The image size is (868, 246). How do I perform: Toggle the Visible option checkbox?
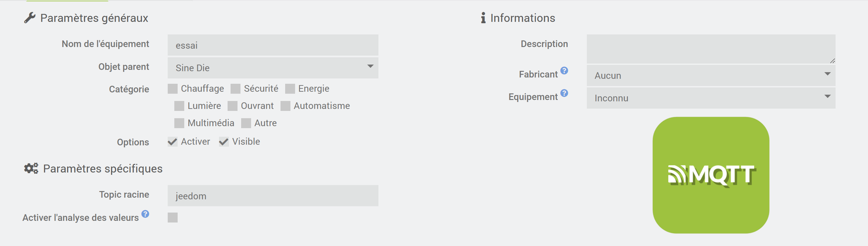[x=224, y=142]
